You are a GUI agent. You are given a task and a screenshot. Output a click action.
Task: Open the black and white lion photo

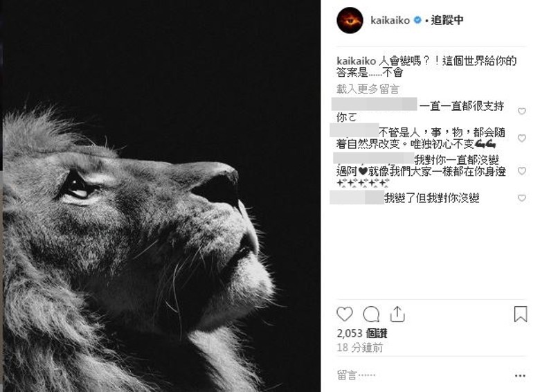[x=161, y=196]
